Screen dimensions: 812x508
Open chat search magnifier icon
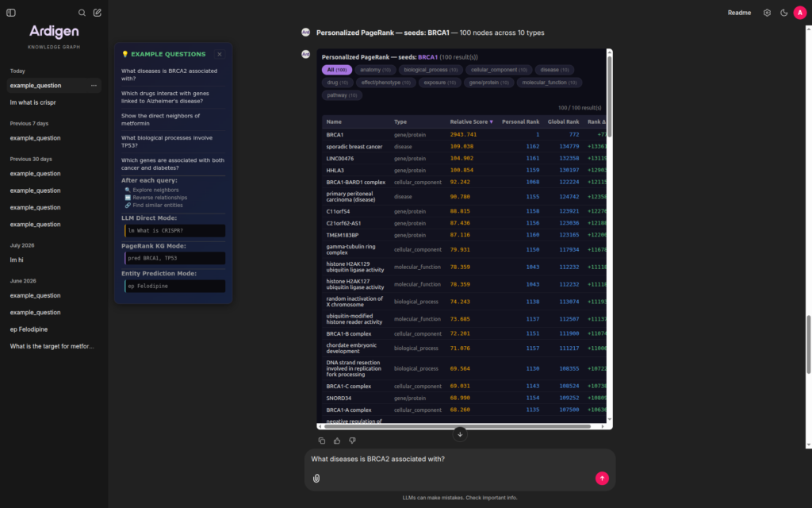tap(82, 13)
